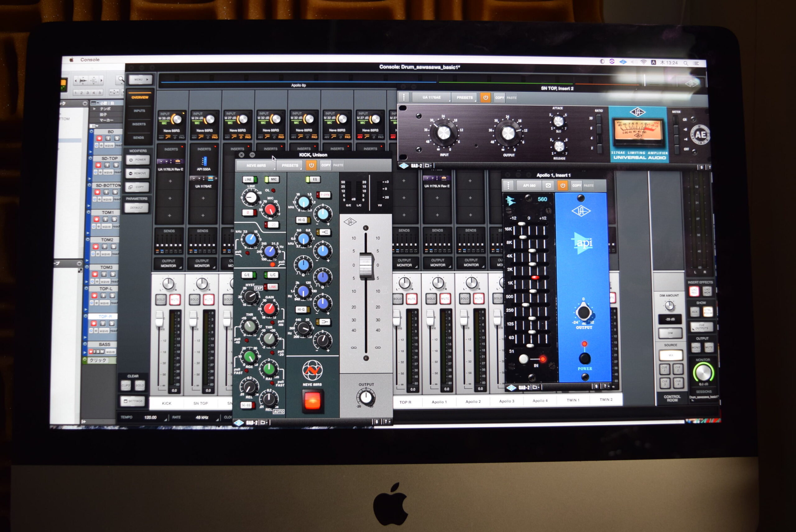This screenshot has height=532, width=796.
Task: Click the POWER modifier button
Action: click(138, 160)
